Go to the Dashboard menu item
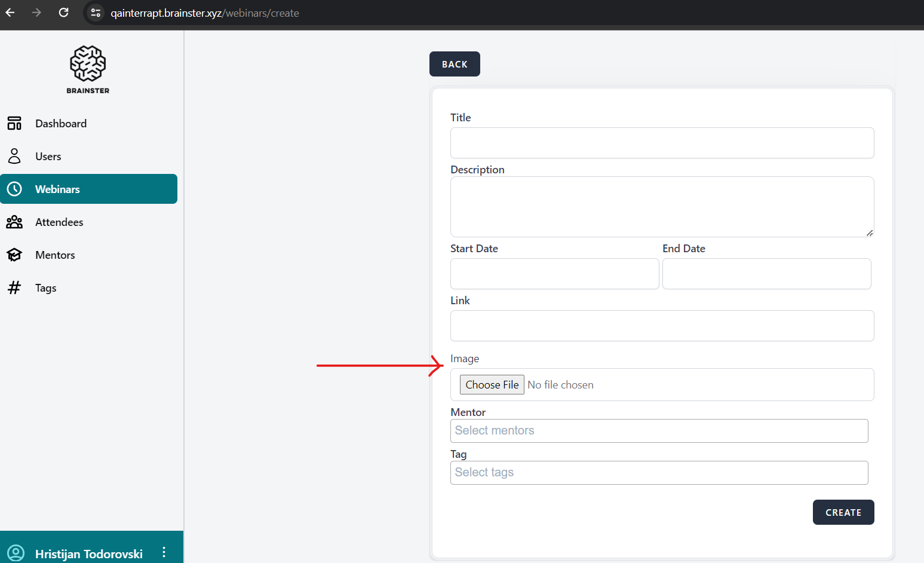The image size is (924, 563). 61,123
